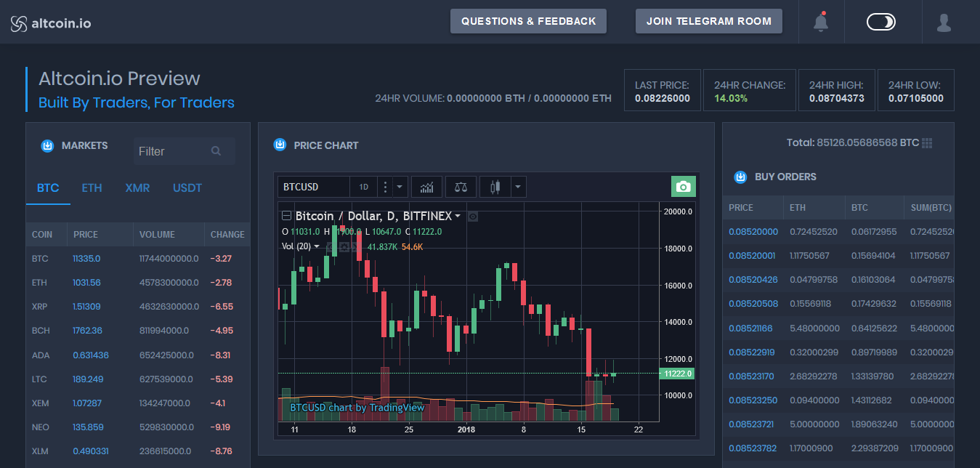Select the NEO row in markets list

138,427
